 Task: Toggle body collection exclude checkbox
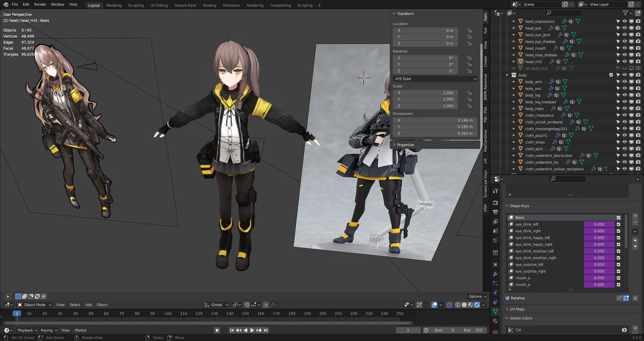pyautogui.click(x=611, y=75)
